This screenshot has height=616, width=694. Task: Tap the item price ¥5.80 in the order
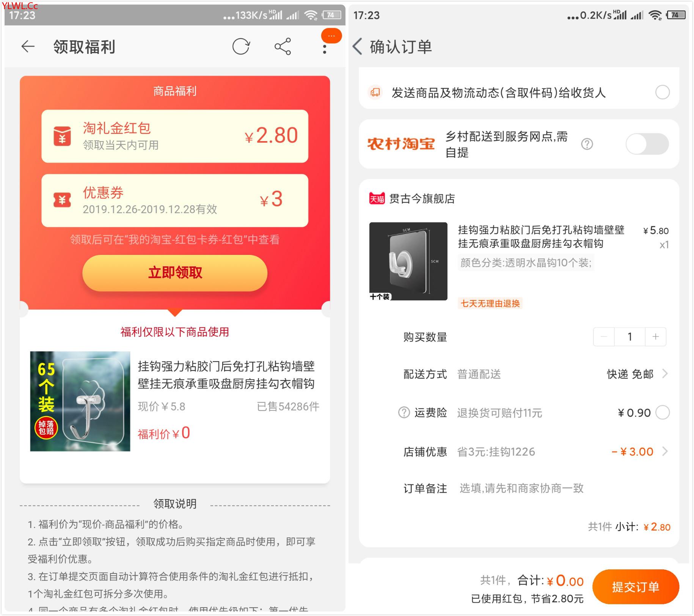point(656,231)
